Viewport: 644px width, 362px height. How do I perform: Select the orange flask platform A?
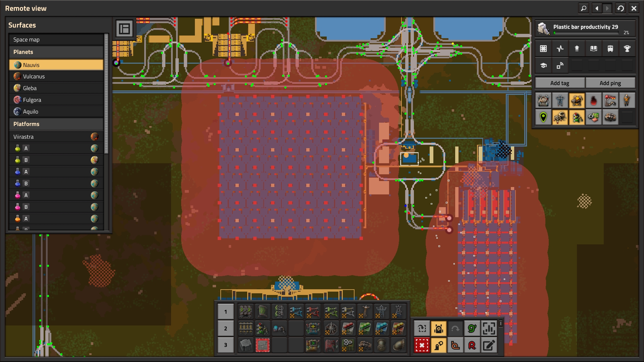pos(56,219)
